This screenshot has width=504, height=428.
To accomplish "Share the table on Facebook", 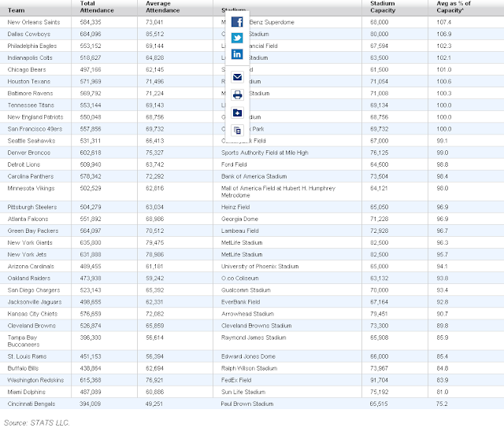I will [237, 22].
